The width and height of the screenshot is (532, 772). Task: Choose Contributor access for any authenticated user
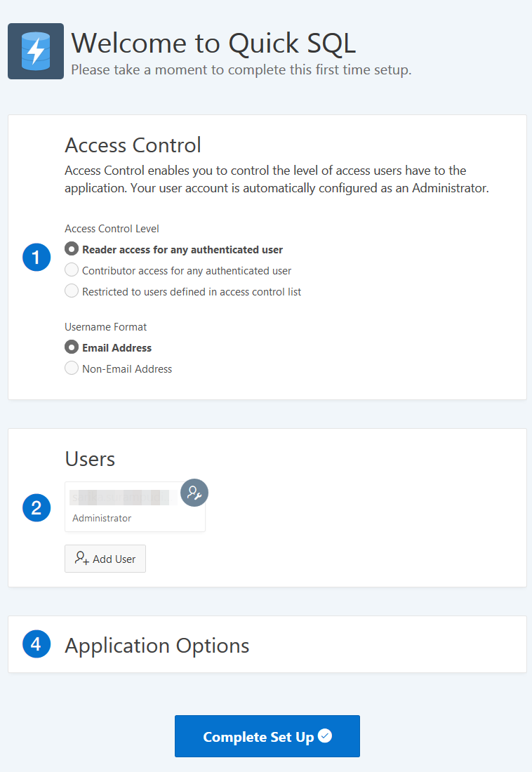pos(72,270)
